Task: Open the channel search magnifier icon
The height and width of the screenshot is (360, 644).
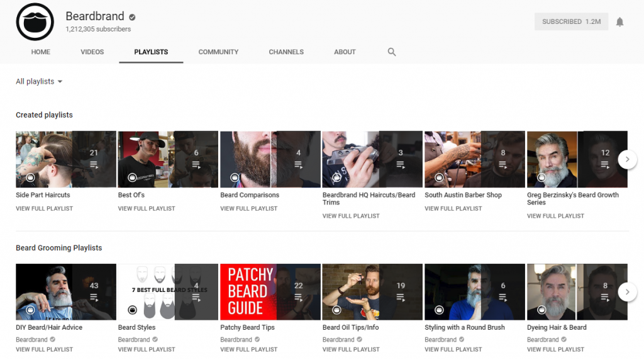Action: [391, 52]
